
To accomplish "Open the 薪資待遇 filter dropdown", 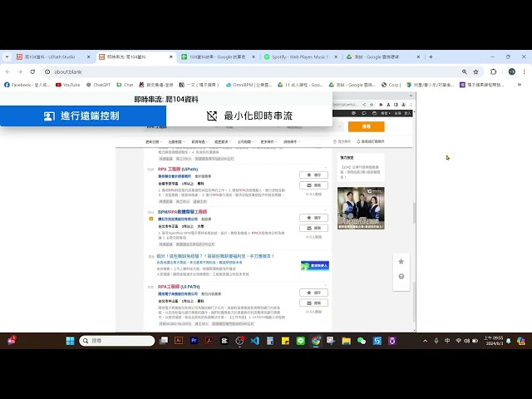I will click(199, 142).
